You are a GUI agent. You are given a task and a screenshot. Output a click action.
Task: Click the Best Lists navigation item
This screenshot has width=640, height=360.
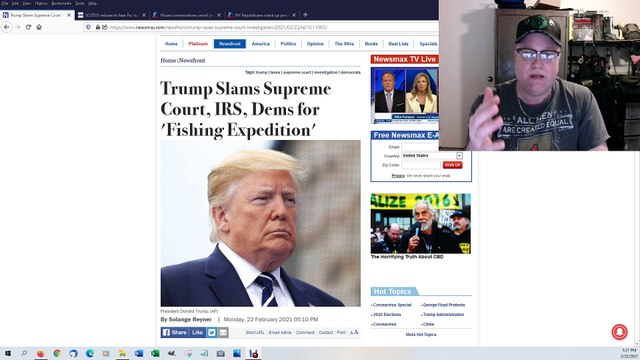(x=398, y=44)
